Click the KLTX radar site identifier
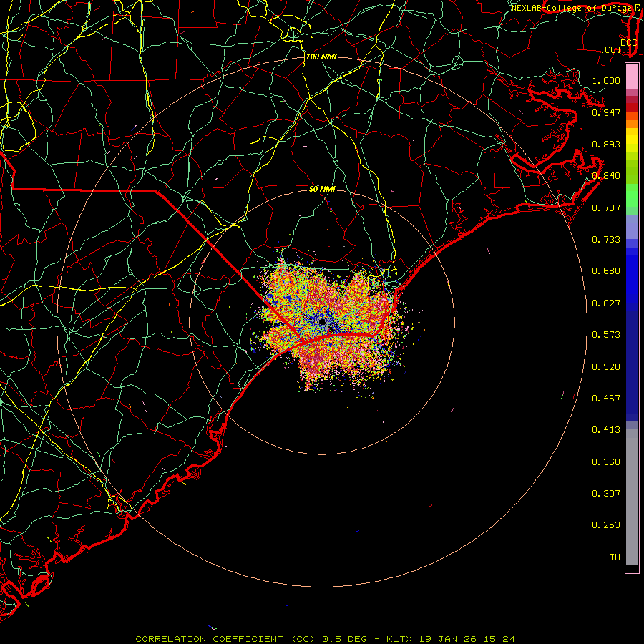Screen dimensions: 644x644 (x=399, y=639)
